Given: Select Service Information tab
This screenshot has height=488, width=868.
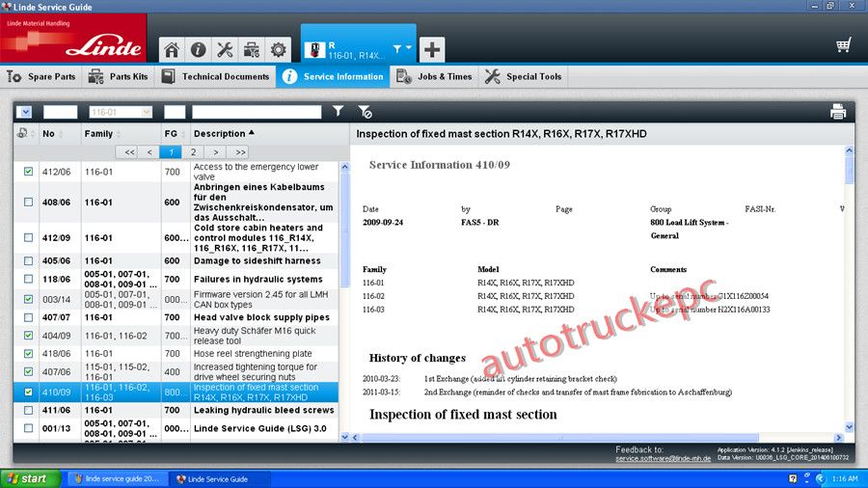Looking at the screenshot, I should (x=333, y=76).
